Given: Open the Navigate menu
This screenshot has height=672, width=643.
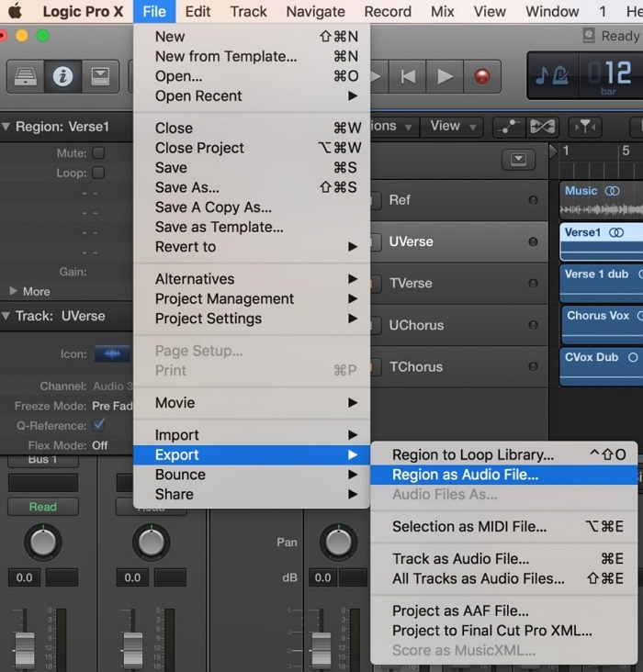Looking at the screenshot, I should pos(316,11).
